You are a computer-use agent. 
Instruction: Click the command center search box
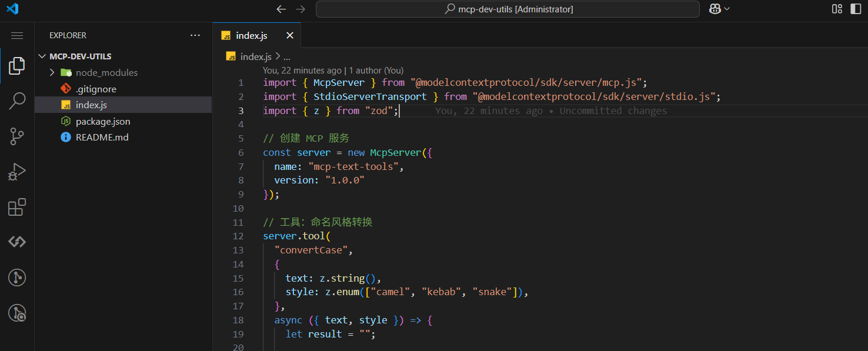point(508,9)
